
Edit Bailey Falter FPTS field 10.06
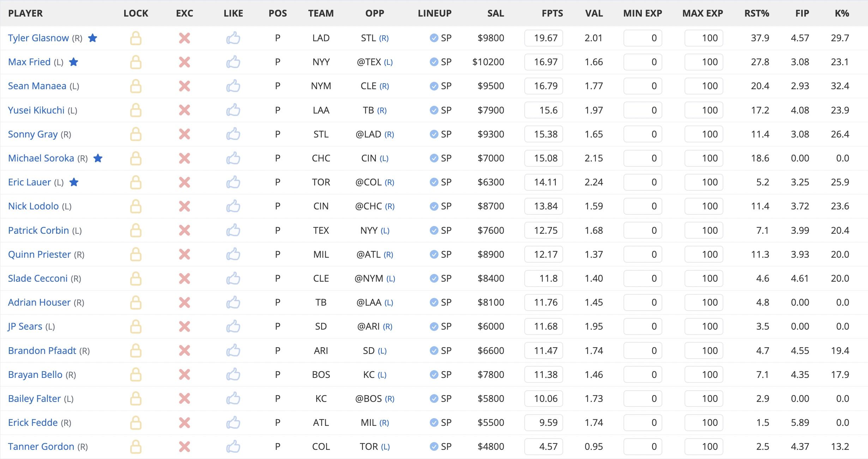tap(544, 399)
